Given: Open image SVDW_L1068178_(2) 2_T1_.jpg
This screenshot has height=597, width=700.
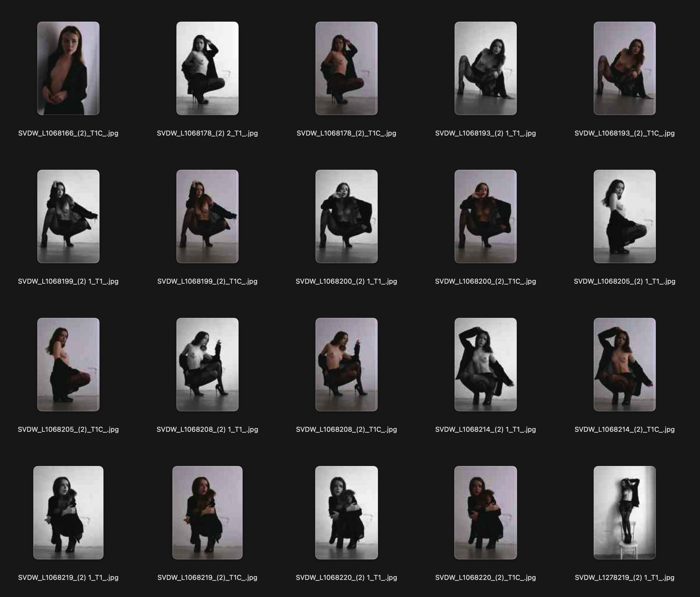Looking at the screenshot, I should tap(207, 68).
